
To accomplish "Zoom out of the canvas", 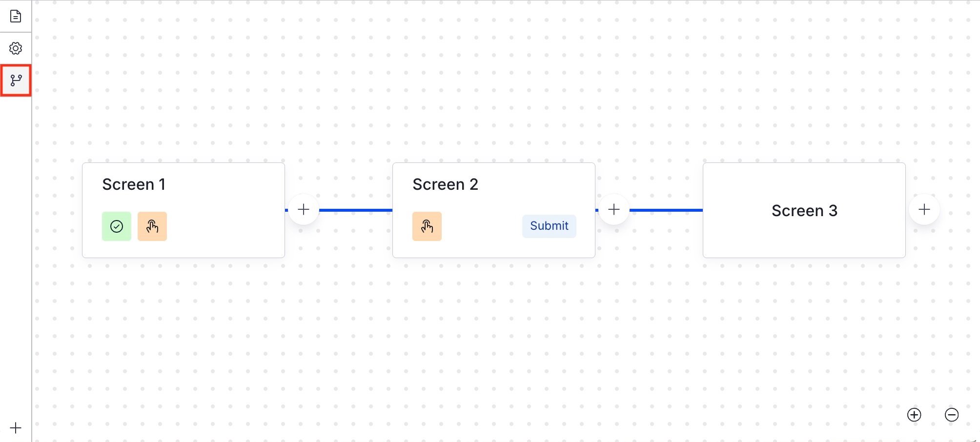I will [952, 415].
